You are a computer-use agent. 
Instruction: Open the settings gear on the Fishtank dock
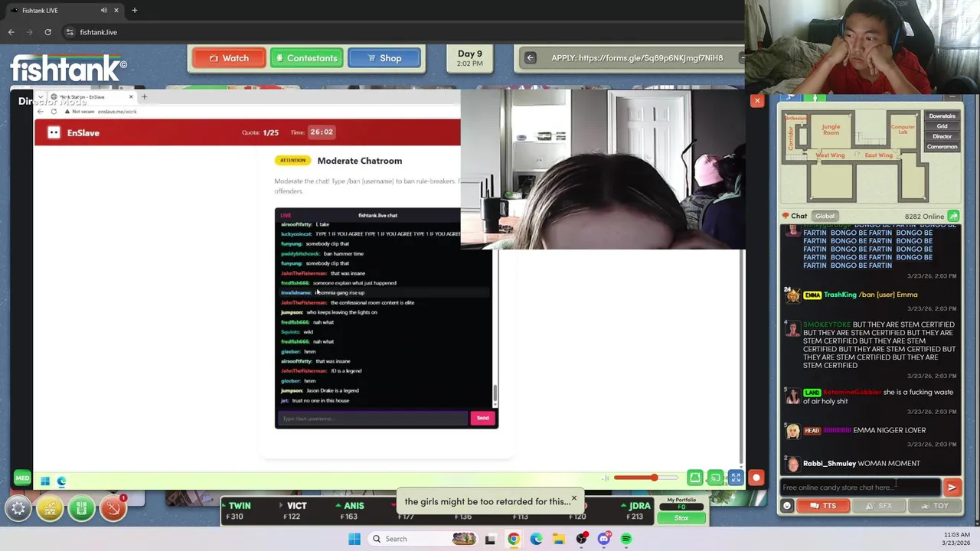tap(18, 508)
